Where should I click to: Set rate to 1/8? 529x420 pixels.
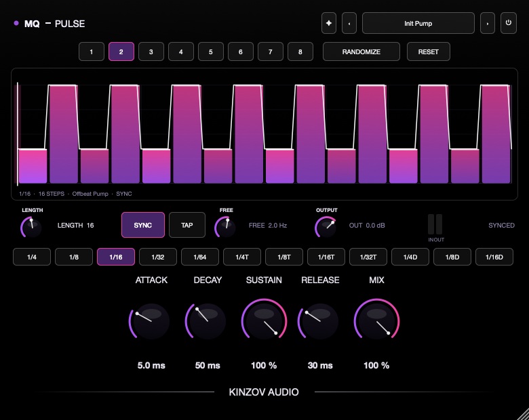(74, 257)
